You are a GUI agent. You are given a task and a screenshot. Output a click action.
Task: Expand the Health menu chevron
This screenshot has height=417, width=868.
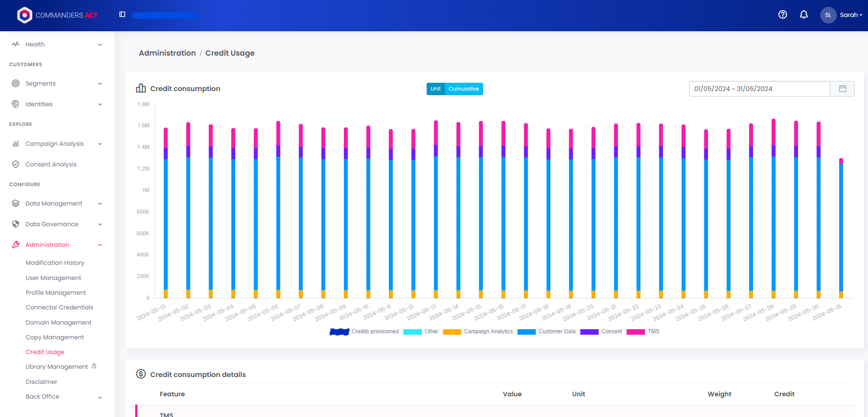click(x=100, y=45)
